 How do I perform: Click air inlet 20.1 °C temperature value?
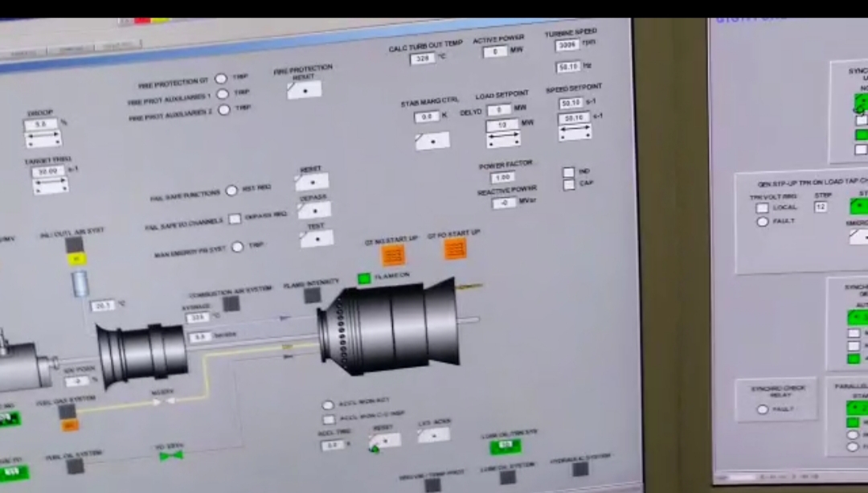pyautogui.click(x=103, y=306)
